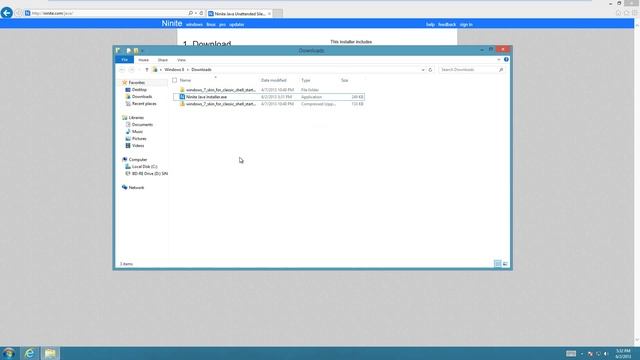Open Internet Explorer home icon

pos(618,13)
